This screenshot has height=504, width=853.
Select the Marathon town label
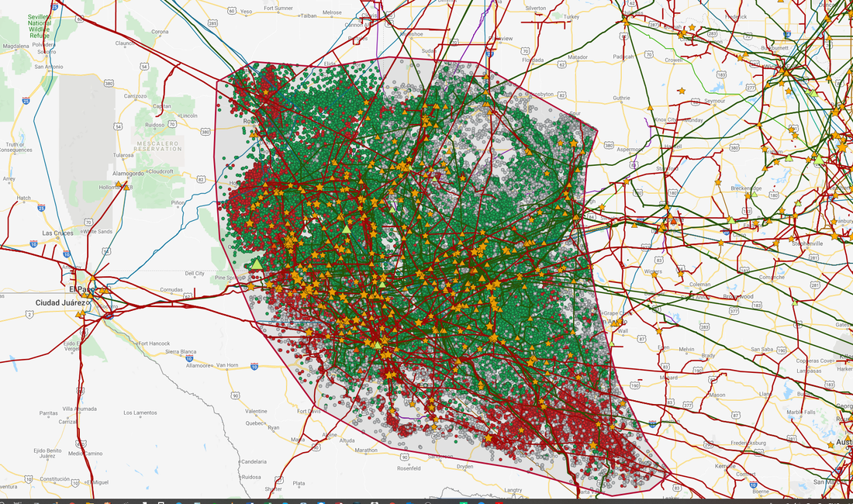click(x=366, y=450)
